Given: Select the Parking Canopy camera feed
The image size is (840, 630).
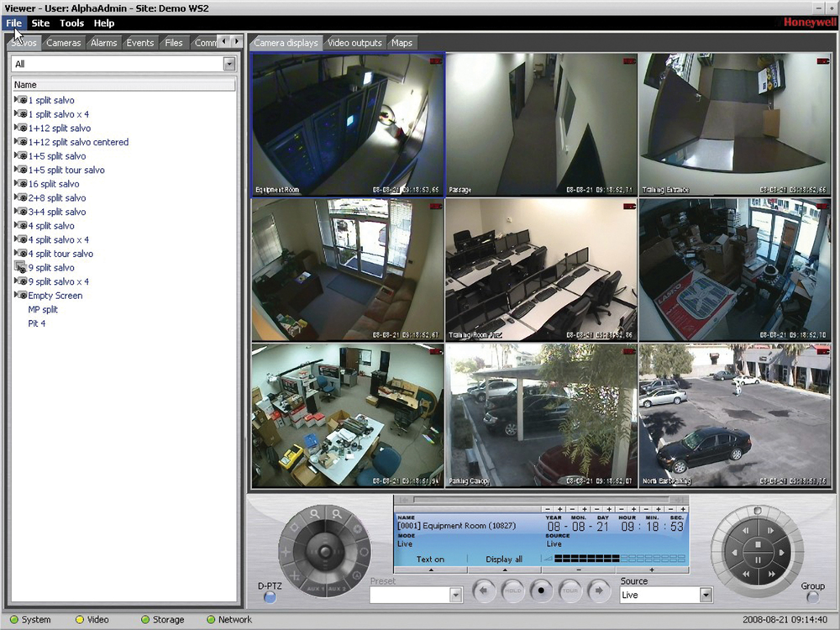Looking at the screenshot, I should [x=541, y=415].
